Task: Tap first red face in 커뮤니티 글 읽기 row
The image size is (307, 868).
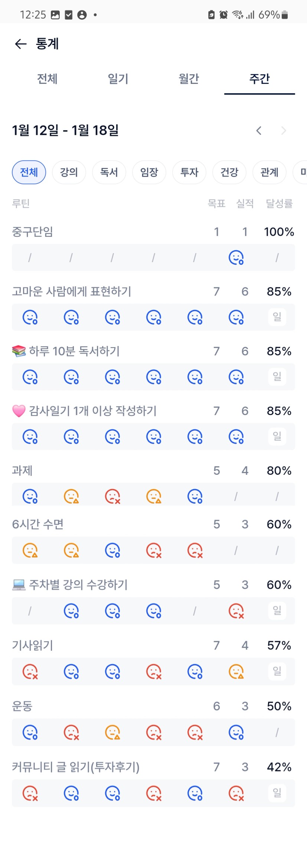Action: (x=30, y=793)
